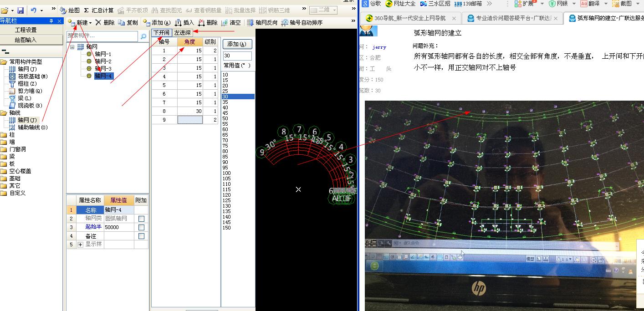
Task: Toggle 附加 checkbox for 起始半 row
Action: pyautogui.click(x=141, y=227)
